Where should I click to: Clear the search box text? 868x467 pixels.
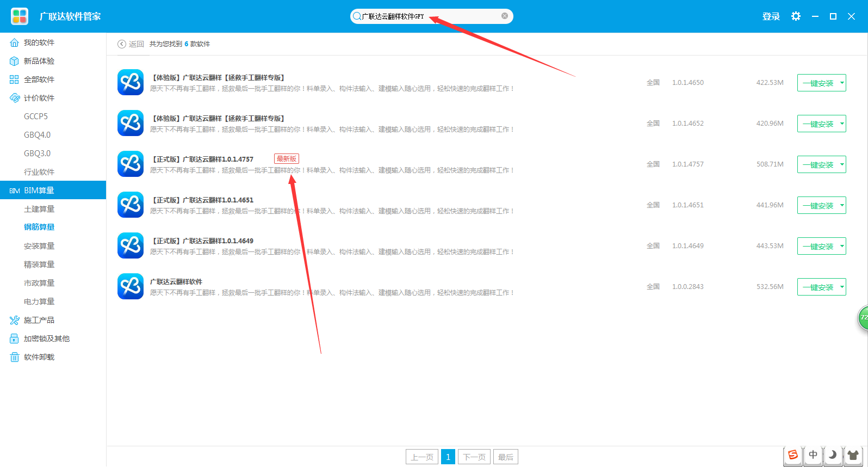(x=505, y=16)
